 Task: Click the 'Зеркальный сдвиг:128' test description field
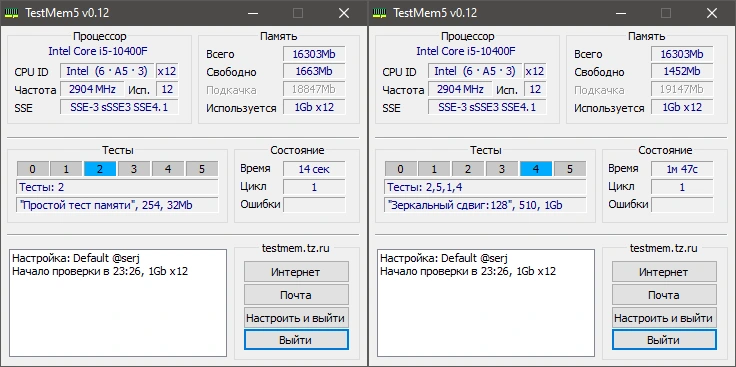(485, 205)
